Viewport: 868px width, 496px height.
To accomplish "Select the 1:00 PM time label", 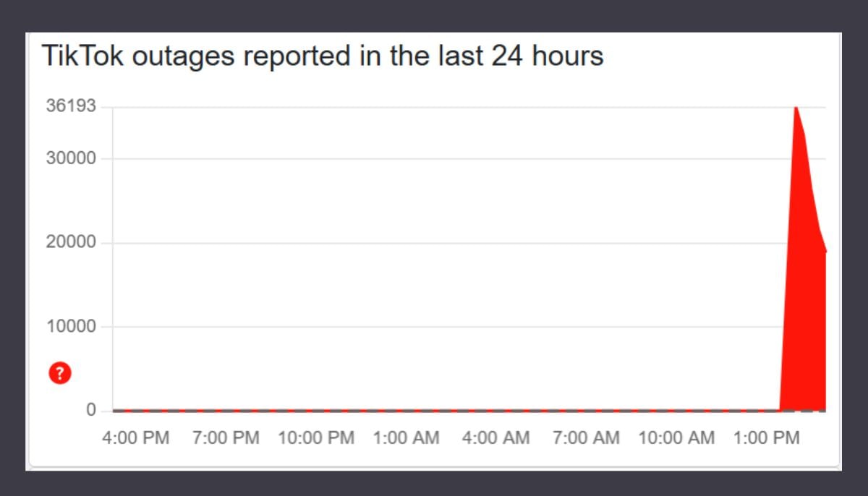I will pos(766,438).
